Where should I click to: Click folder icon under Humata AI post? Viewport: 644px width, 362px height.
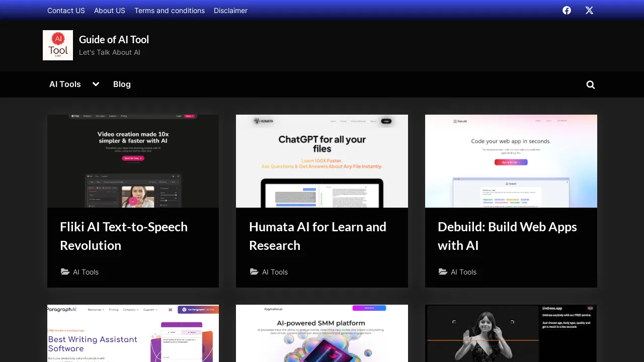pyautogui.click(x=255, y=272)
